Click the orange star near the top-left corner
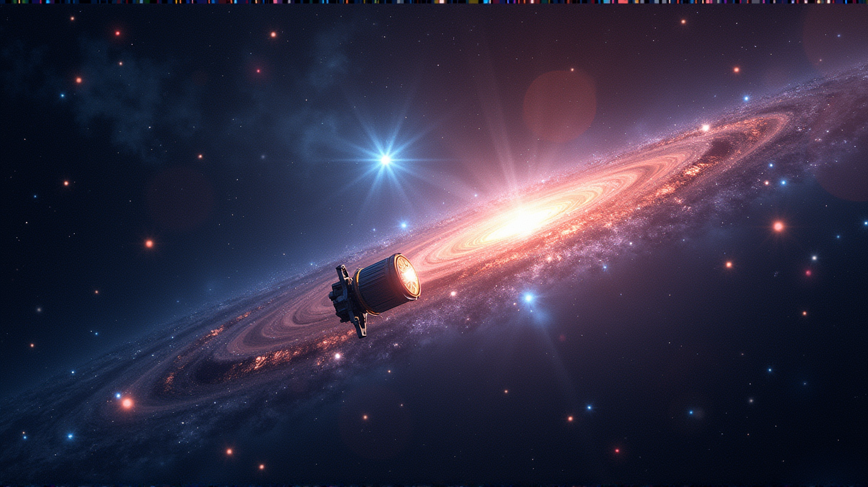 pyautogui.click(x=118, y=33)
